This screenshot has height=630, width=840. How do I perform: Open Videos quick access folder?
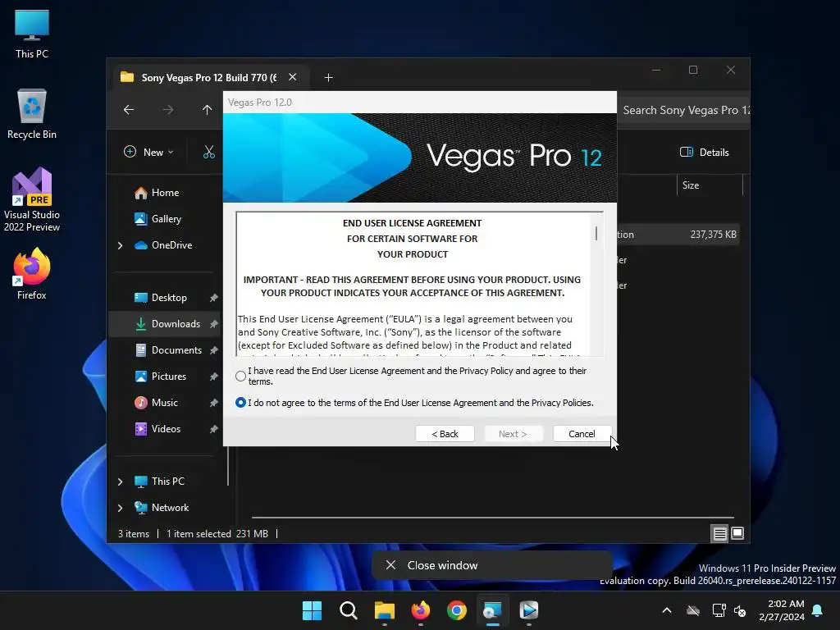click(157, 429)
